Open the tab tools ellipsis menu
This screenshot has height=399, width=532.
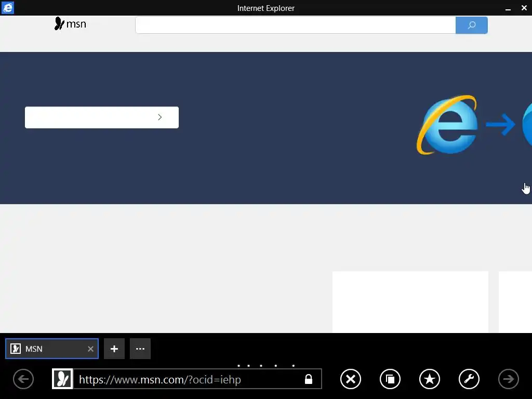coord(140,349)
